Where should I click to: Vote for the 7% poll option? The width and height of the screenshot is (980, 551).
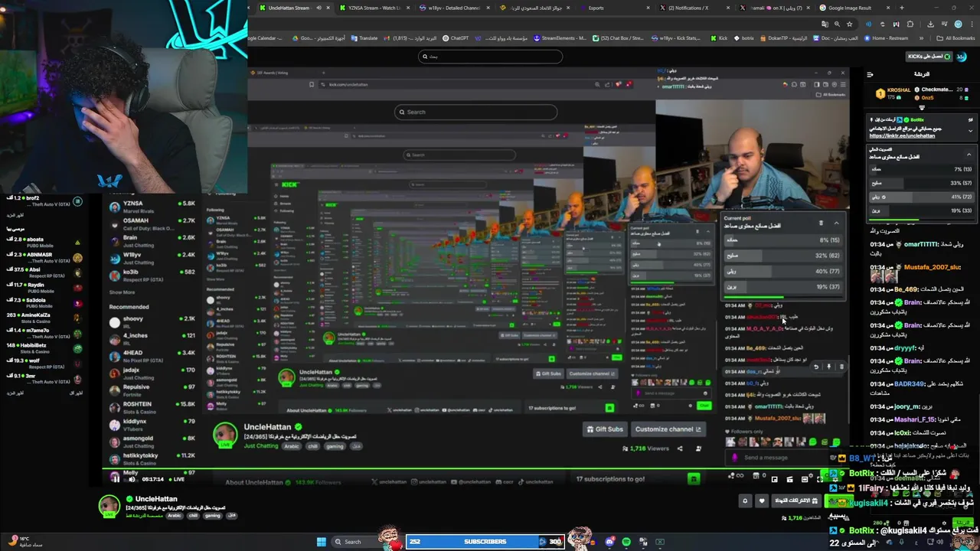(x=920, y=169)
